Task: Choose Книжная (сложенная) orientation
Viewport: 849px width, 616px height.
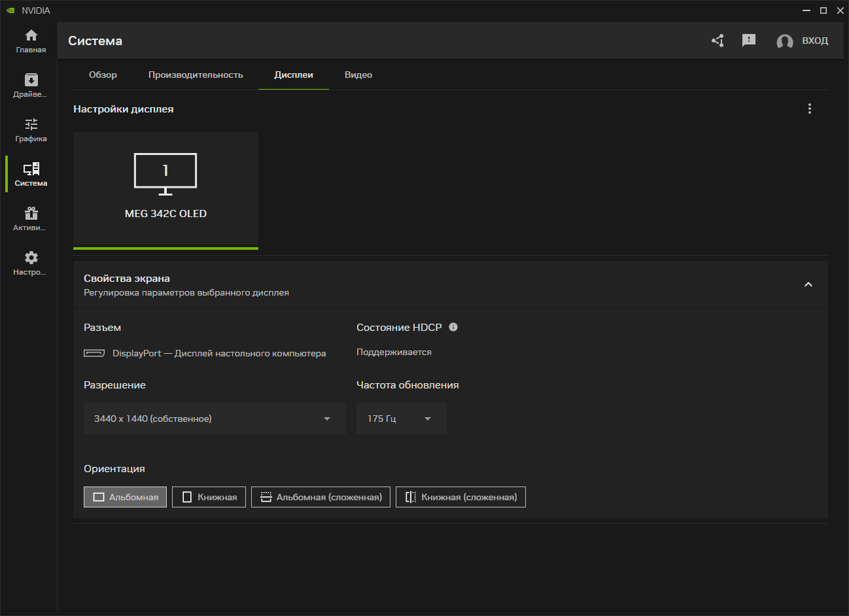Action: point(460,497)
